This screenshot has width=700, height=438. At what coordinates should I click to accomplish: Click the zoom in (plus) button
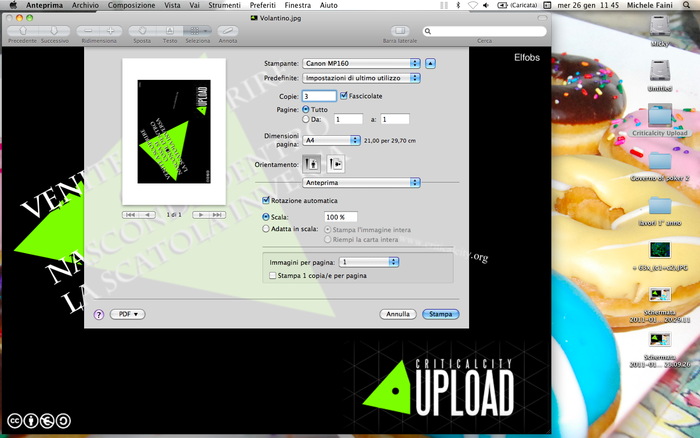click(x=110, y=31)
